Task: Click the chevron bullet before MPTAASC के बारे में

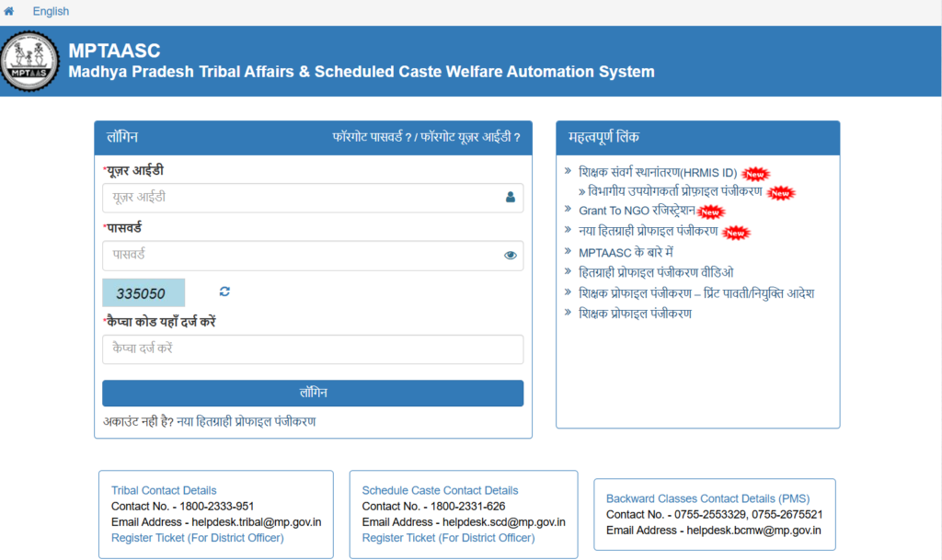Action: pyautogui.click(x=568, y=251)
